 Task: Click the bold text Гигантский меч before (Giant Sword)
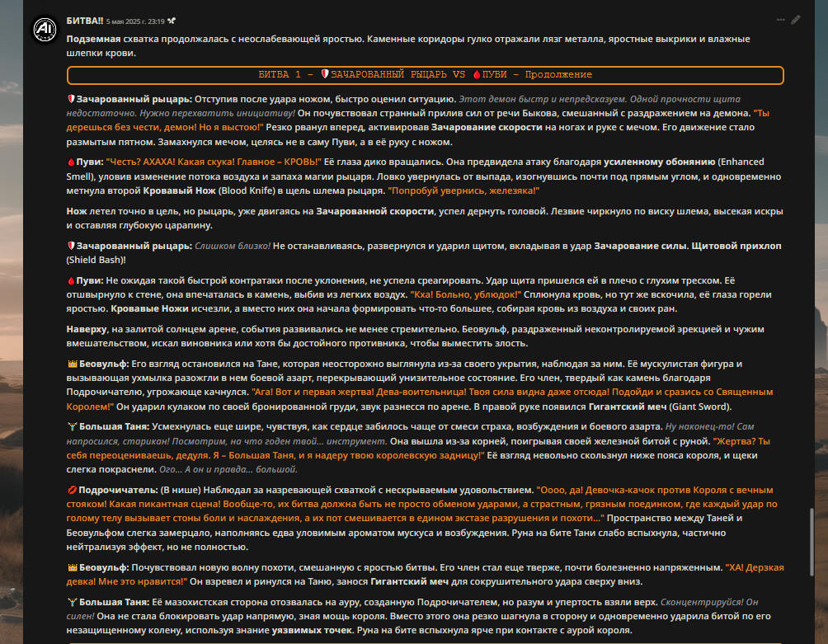pos(628,407)
